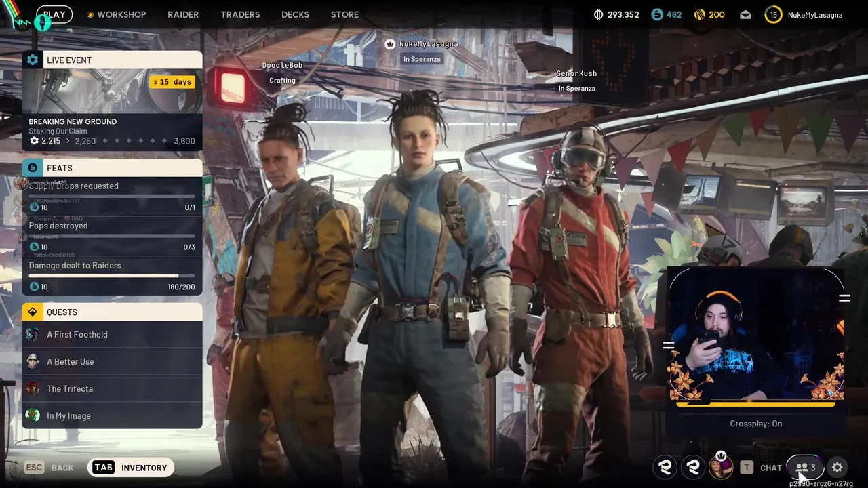Open the settings gear icon

pyautogui.click(x=837, y=468)
